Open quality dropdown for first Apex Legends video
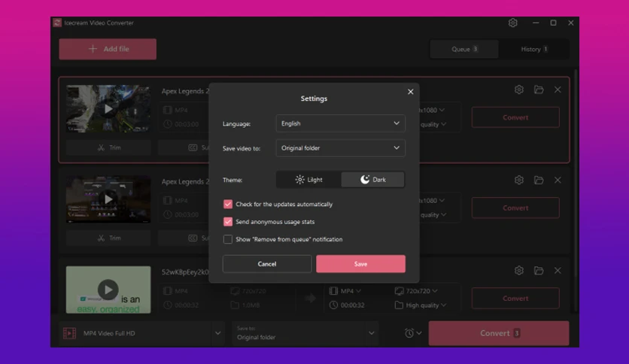This screenshot has height=364, width=629. (433, 124)
